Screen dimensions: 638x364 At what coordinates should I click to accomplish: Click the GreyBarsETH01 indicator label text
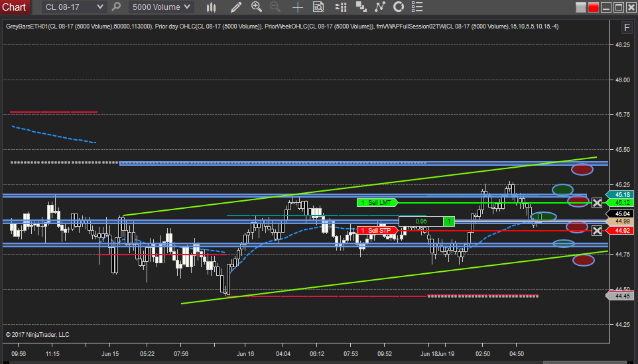click(80, 27)
